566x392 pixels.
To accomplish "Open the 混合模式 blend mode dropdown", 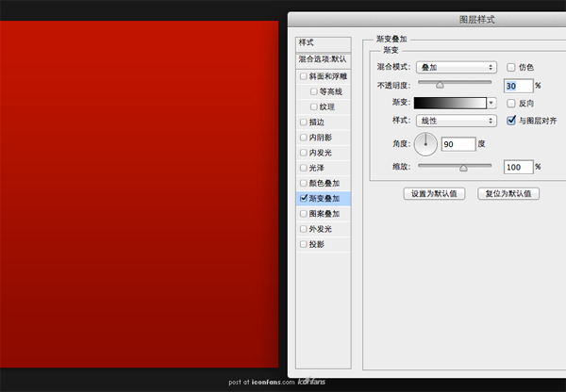I will (457, 68).
